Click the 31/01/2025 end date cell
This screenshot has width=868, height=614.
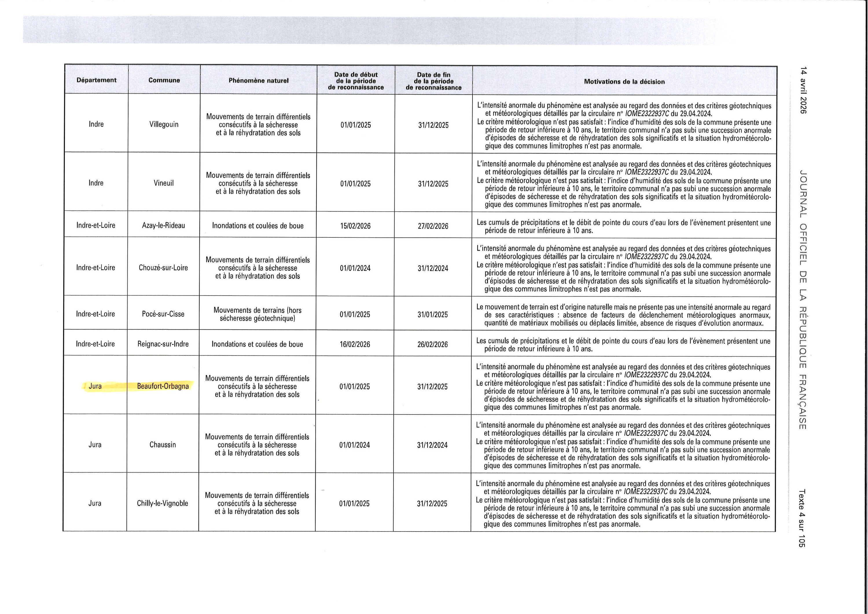point(433,314)
